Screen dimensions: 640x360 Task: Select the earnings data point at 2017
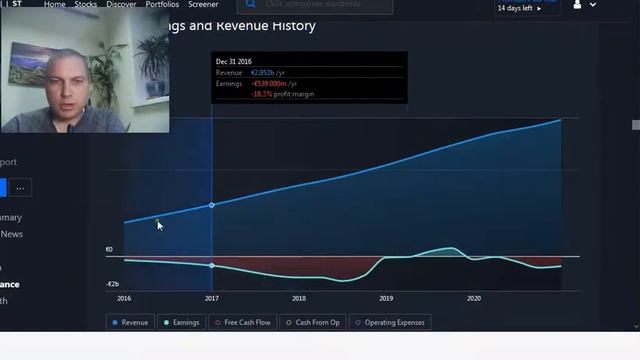coord(211,266)
